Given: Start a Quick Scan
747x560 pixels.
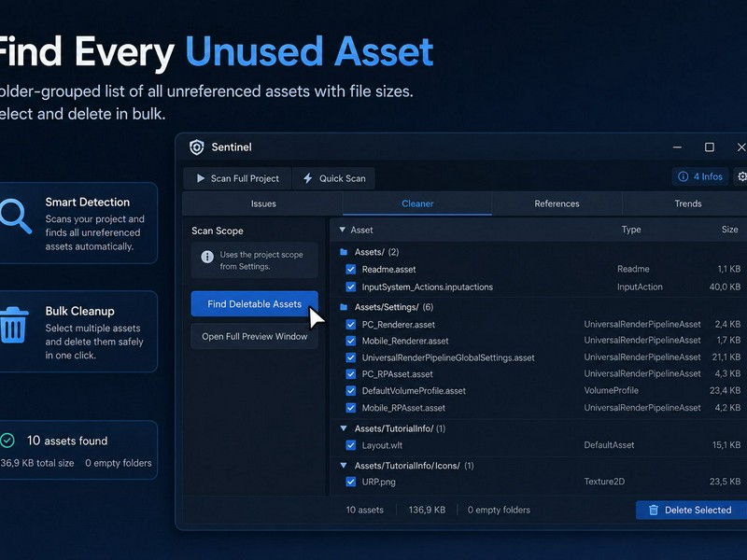Looking at the screenshot, I should pos(334,178).
